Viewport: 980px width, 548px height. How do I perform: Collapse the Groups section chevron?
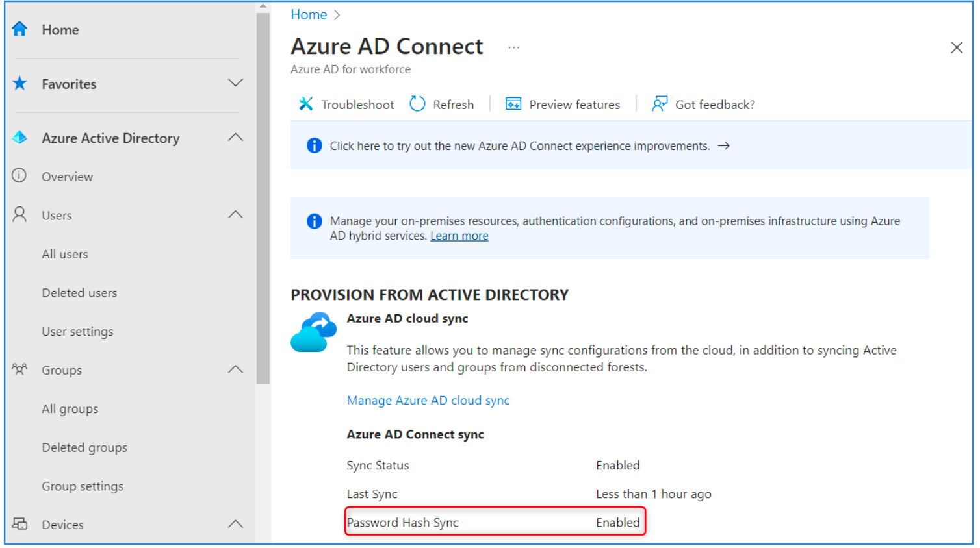[235, 369]
